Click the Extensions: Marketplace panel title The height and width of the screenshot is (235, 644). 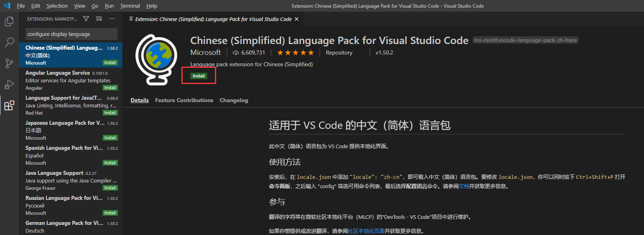[x=52, y=19]
